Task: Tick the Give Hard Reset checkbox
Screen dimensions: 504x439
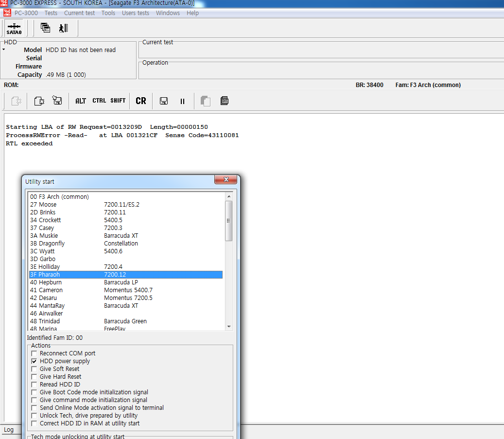Action: tap(34, 377)
